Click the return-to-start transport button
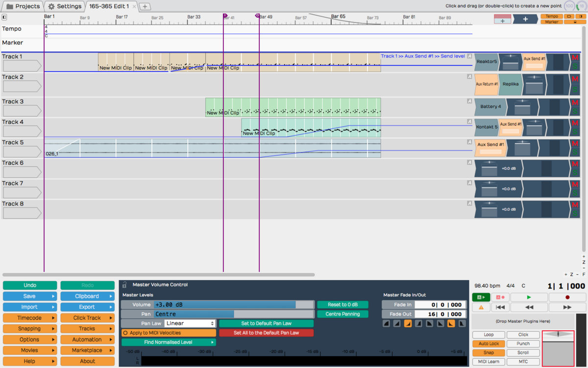 (x=500, y=307)
